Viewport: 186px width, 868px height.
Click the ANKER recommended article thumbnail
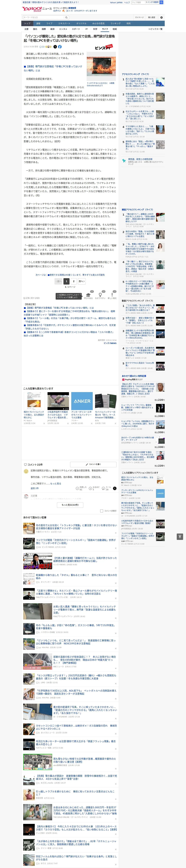82,401
